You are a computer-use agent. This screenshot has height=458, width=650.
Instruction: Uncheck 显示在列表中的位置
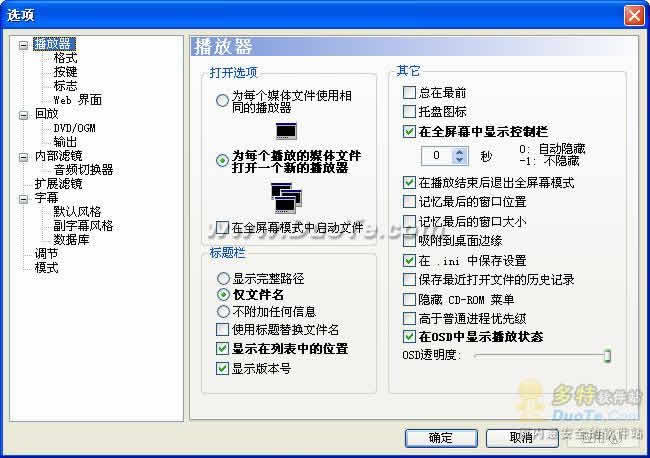223,349
